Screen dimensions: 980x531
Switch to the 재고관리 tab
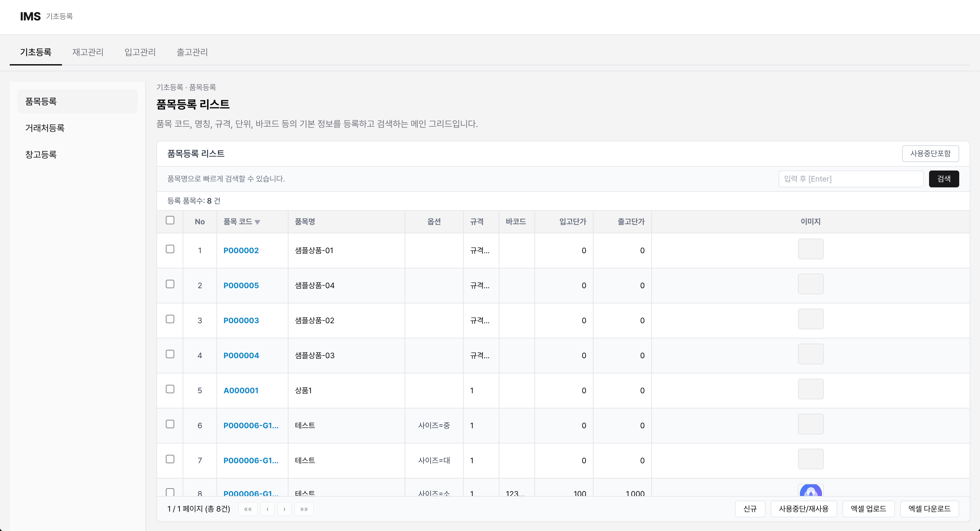coord(88,52)
